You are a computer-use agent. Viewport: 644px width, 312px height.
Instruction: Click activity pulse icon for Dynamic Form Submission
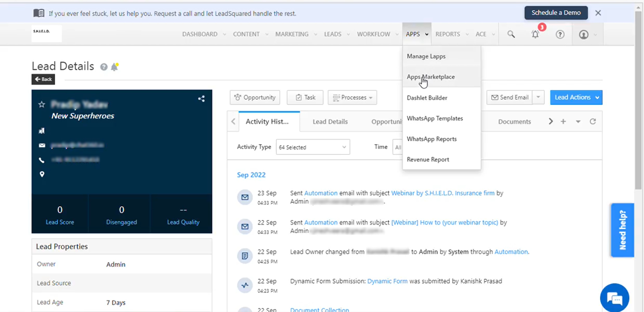(245, 285)
